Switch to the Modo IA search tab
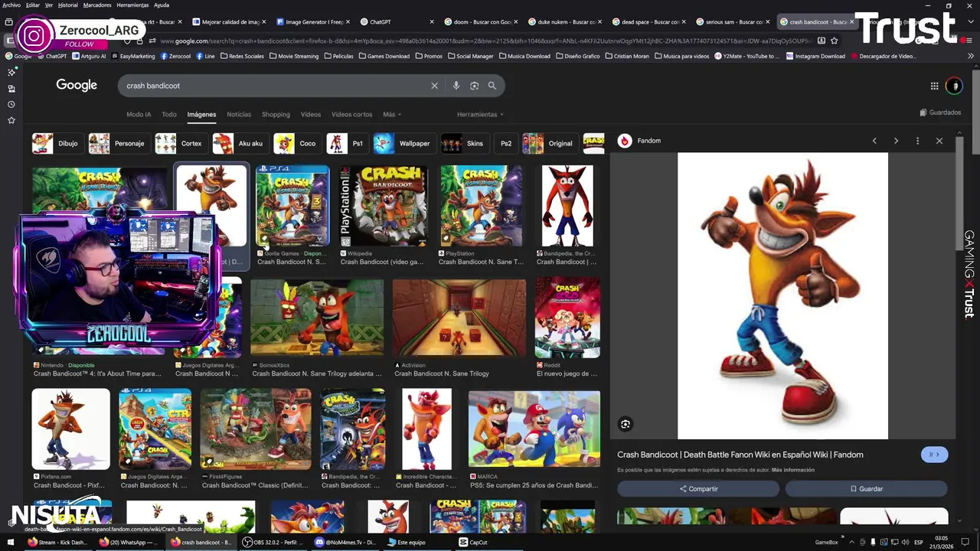The height and width of the screenshot is (551, 980). [x=139, y=114]
